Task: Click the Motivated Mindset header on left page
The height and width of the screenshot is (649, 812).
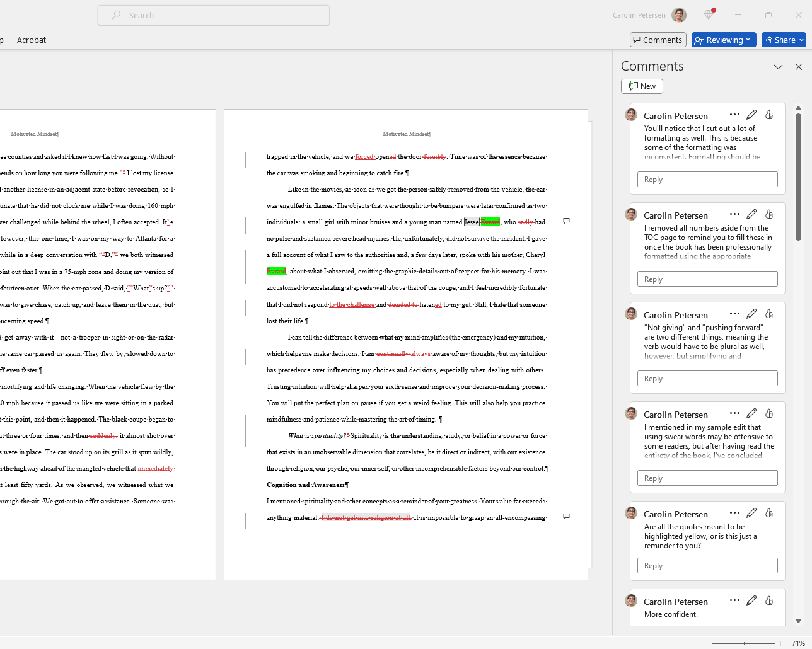Action: pyautogui.click(x=35, y=134)
